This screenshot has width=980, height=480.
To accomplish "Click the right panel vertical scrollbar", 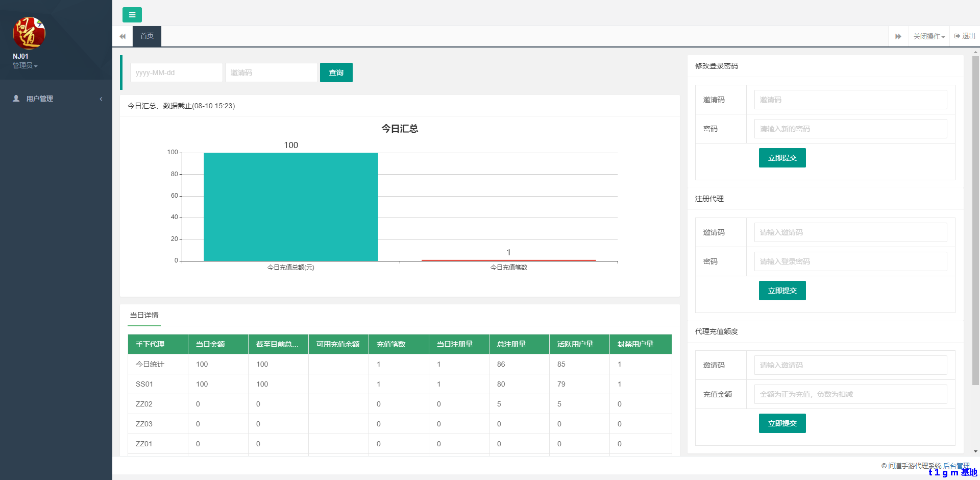I will point(975,220).
